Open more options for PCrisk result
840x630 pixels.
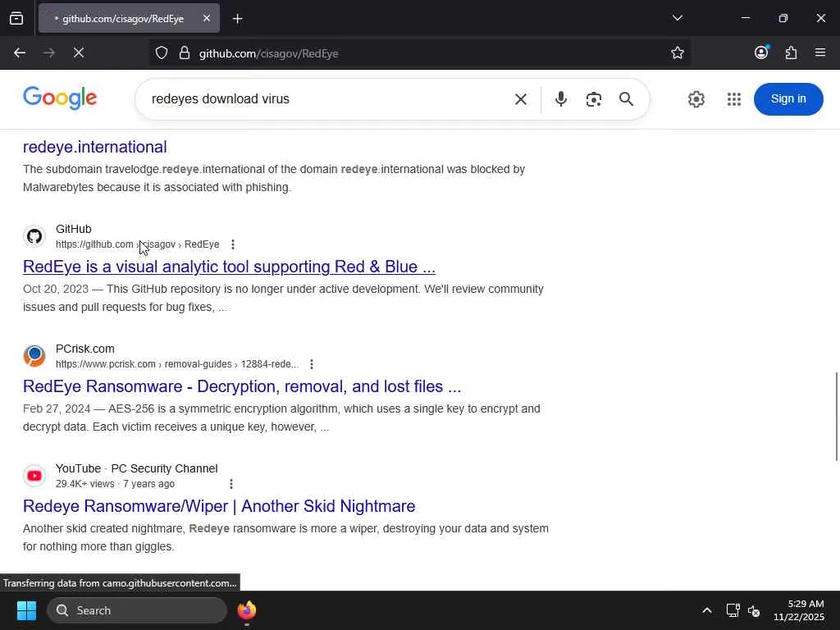pos(311,364)
